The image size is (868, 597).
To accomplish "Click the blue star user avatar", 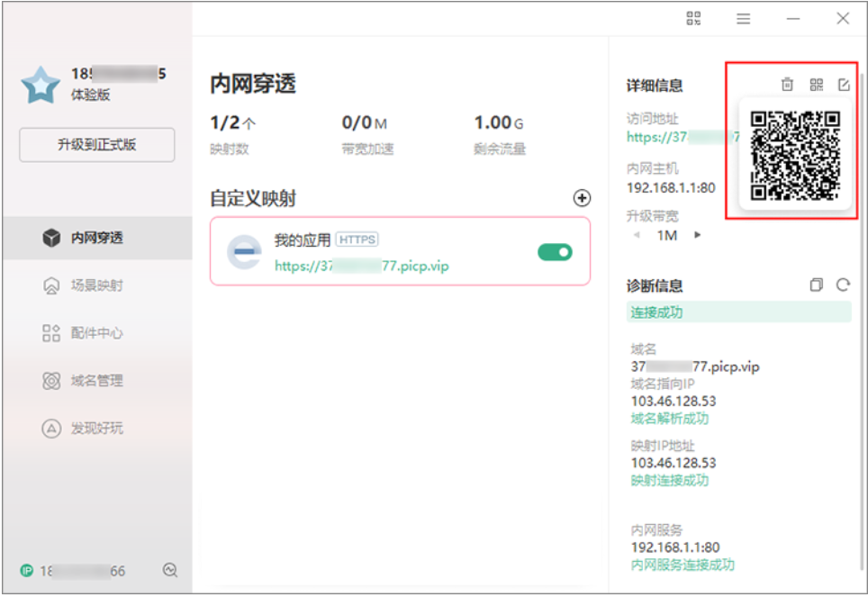I will 41,86.
